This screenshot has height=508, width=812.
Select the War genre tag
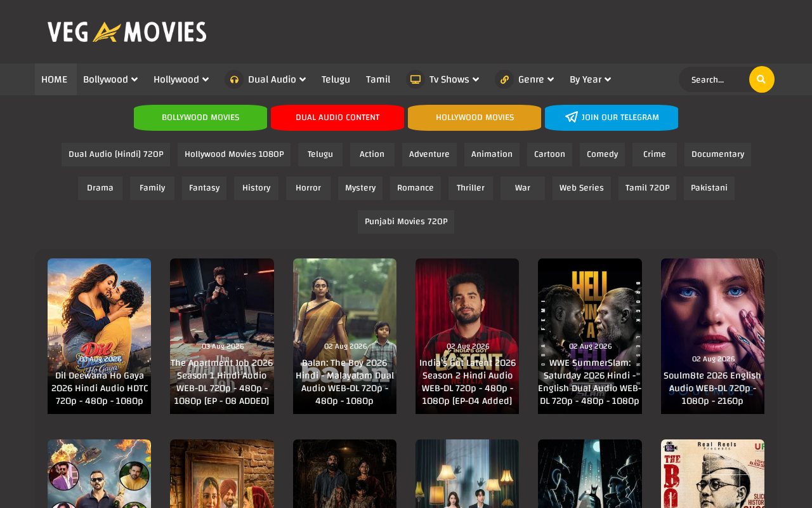pos(523,188)
